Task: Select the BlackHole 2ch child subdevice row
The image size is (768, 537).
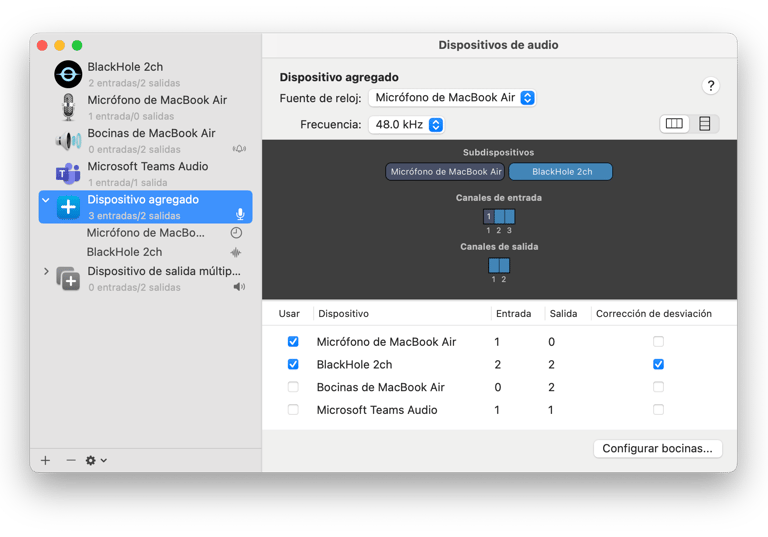Action: 145,252
